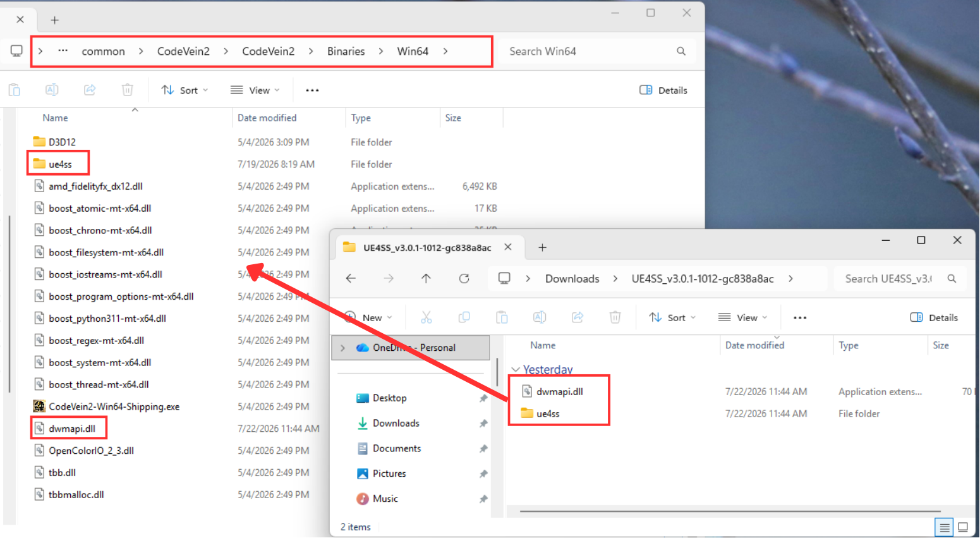Click the Search Win64 box
This screenshot has height=538, width=980.
[597, 51]
